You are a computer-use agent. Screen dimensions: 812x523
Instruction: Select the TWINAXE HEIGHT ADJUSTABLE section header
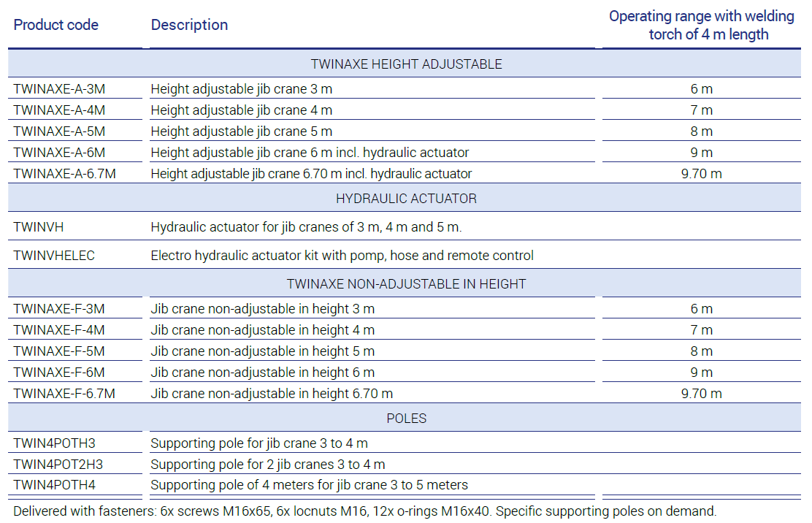tap(406, 64)
